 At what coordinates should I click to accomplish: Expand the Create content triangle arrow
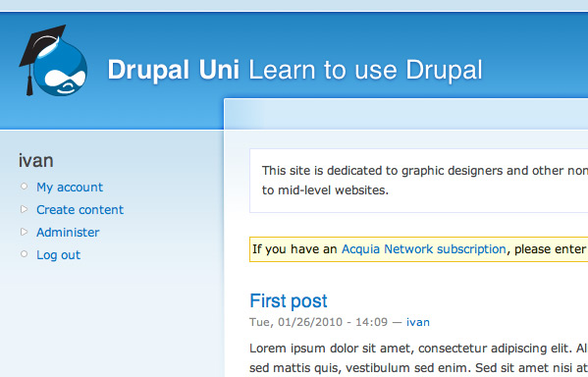[24, 209]
